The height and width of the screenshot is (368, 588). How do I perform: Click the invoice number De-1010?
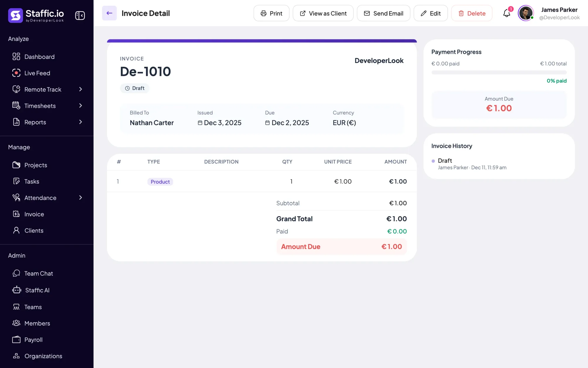tap(146, 72)
